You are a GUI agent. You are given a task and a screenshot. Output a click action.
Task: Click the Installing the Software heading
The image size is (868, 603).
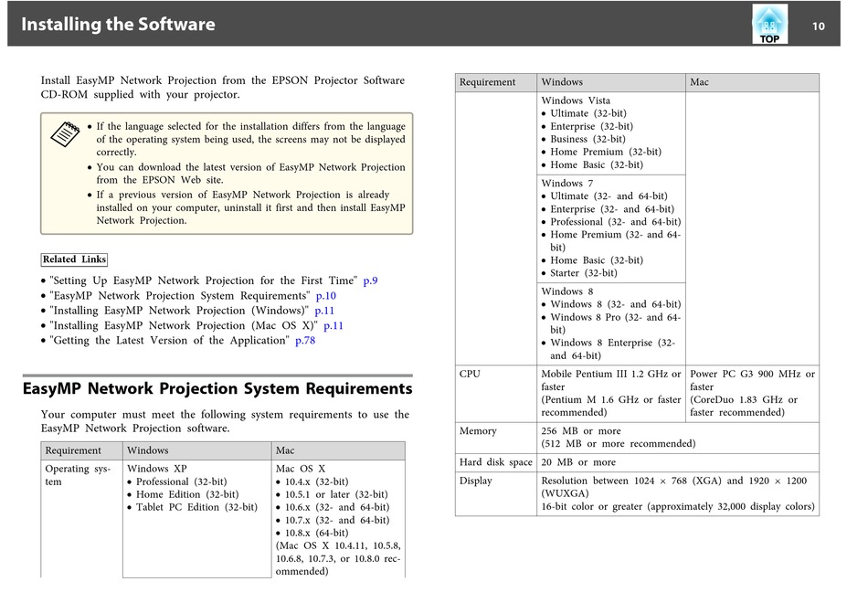(x=118, y=25)
